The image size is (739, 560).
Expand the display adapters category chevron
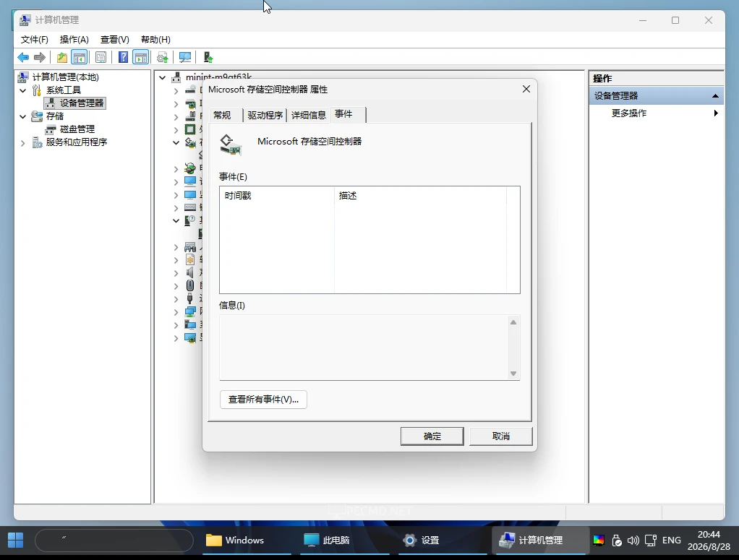point(176,337)
